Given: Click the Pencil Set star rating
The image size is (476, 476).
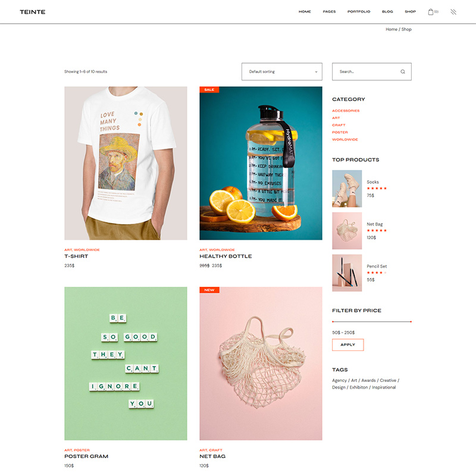Looking at the screenshot, I should (377, 273).
